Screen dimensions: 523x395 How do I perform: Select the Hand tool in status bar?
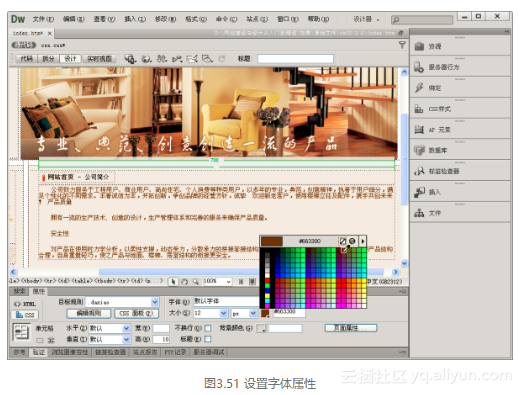(184, 282)
